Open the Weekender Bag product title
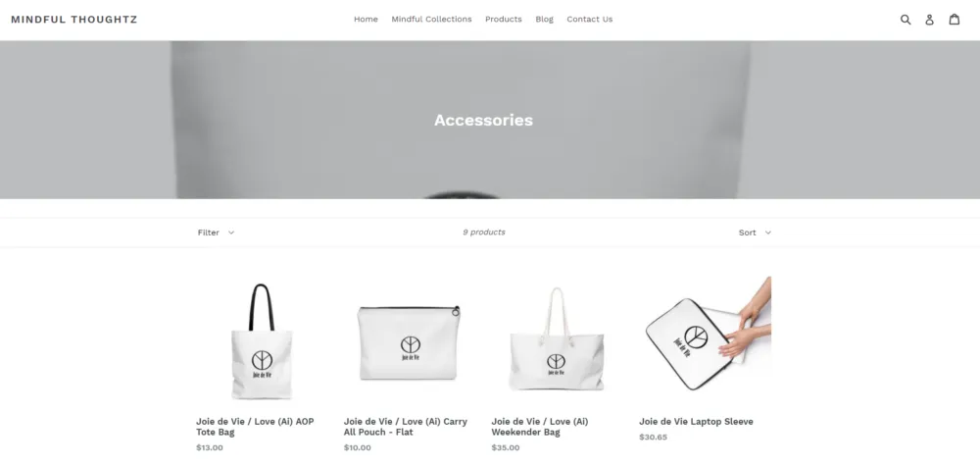This screenshot has width=980, height=466. 539,427
